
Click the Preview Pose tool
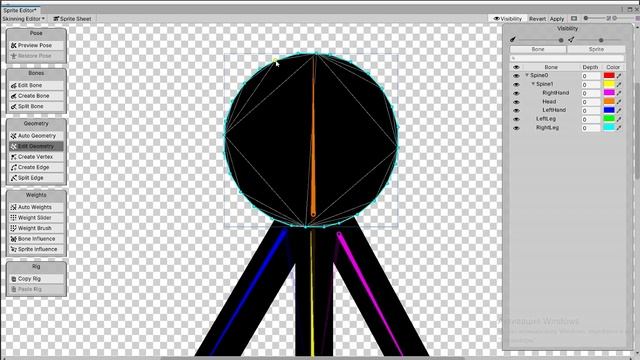tap(36, 45)
